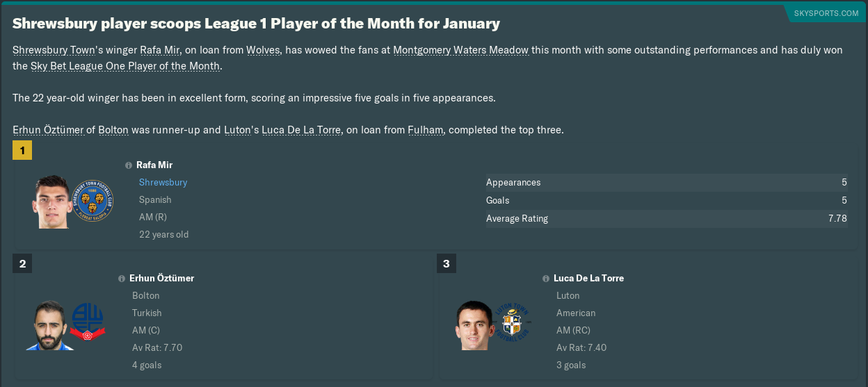Click info icon beside Luca De La Torre
The image size is (868, 387).
546,279
